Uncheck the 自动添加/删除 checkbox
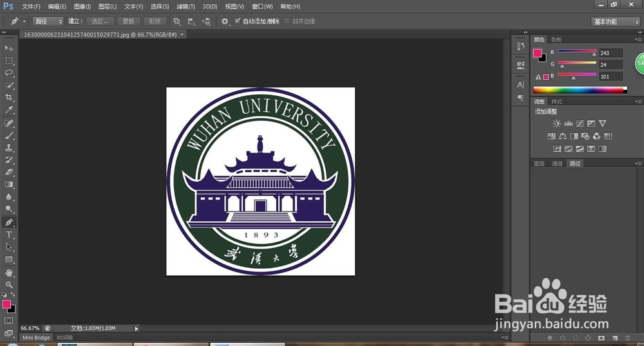This screenshot has width=644, height=346. pyautogui.click(x=237, y=21)
